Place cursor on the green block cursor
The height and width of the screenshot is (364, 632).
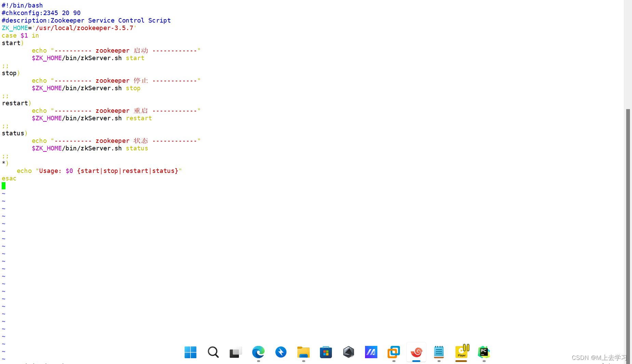click(4, 186)
